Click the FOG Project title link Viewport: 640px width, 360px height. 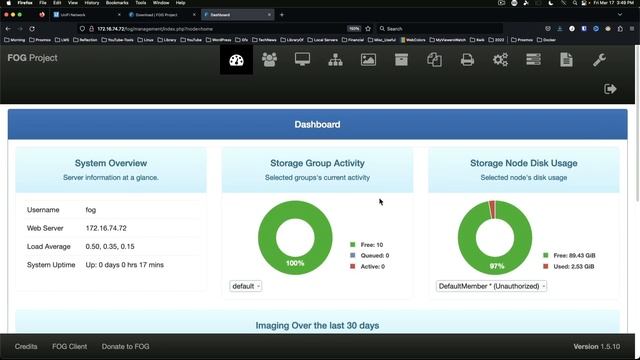click(32, 58)
